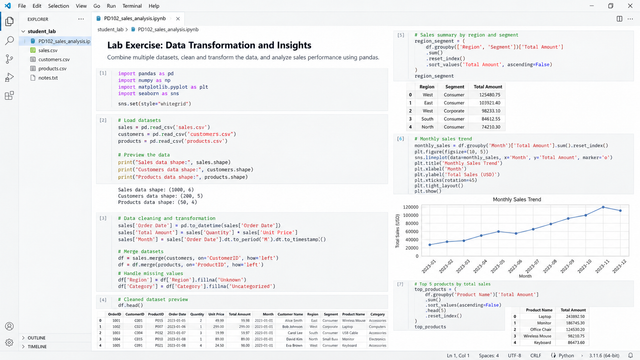Change encoding via UTF-8 status item
The width and height of the screenshot is (640, 360).
point(514,356)
